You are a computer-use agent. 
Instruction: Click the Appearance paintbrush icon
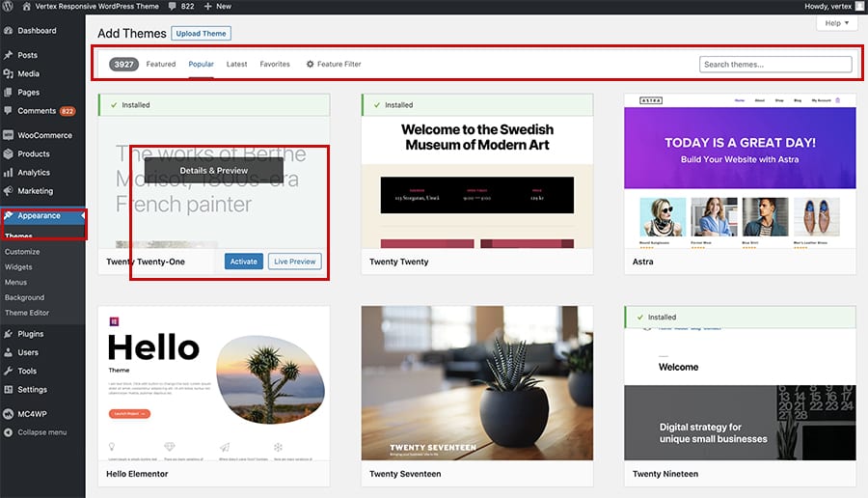[x=9, y=216]
